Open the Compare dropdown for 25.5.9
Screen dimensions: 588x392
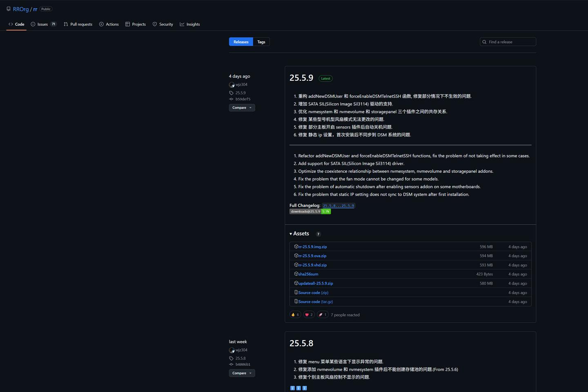242,107
